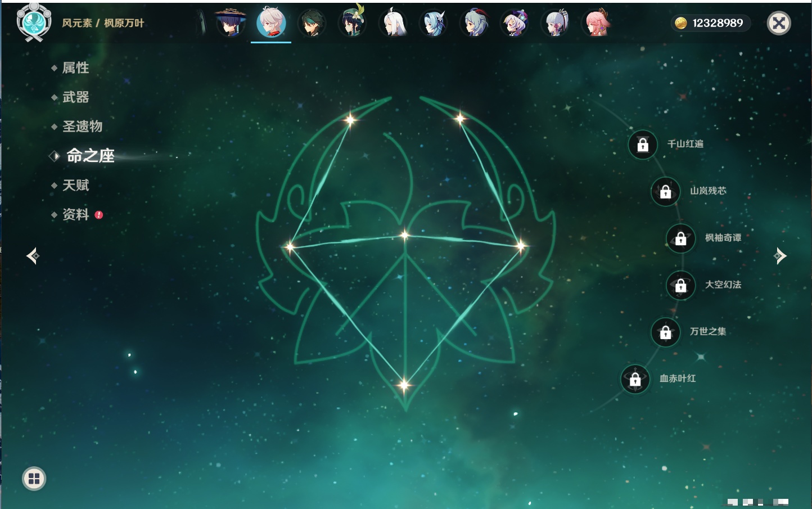Select the center star of the constellation
Image resolution: width=812 pixels, height=509 pixels.
[405, 235]
